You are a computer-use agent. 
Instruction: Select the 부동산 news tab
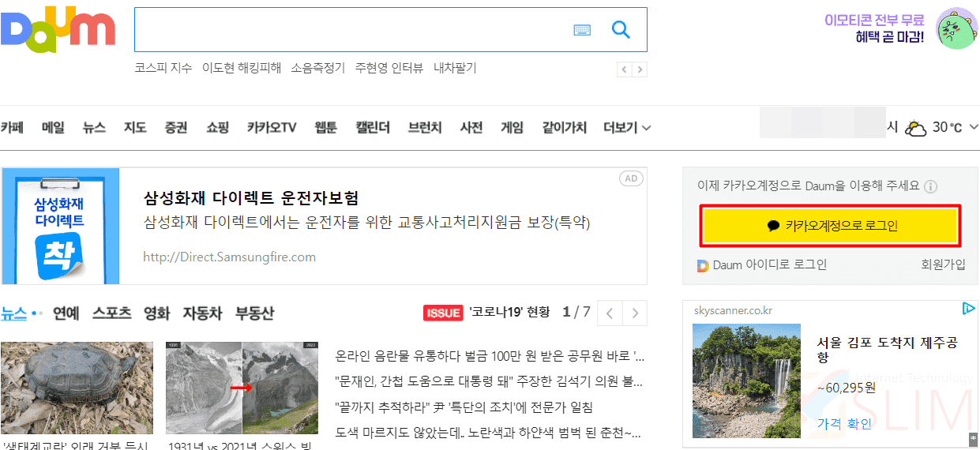click(255, 313)
